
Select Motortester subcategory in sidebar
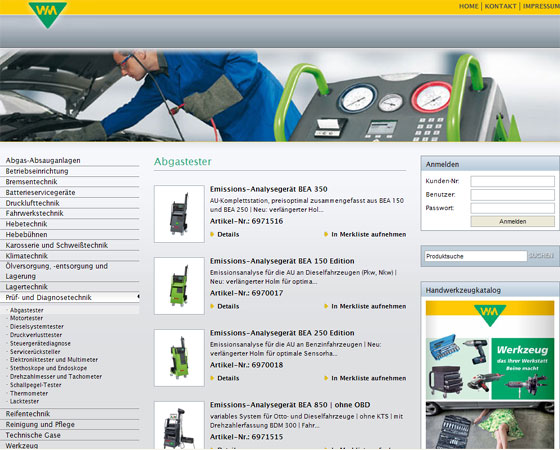pyautogui.click(x=26, y=318)
